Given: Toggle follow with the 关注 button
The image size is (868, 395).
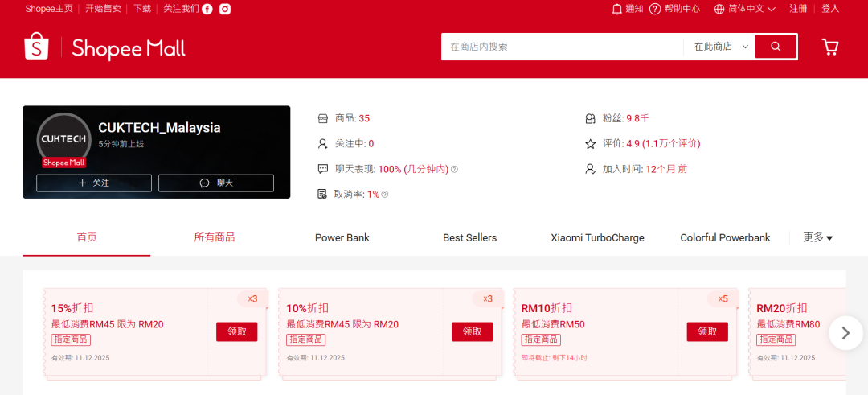Looking at the screenshot, I should [x=94, y=183].
